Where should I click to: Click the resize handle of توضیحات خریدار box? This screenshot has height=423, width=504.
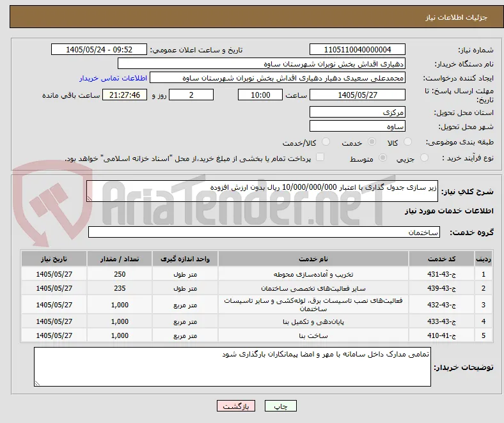(37, 383)
